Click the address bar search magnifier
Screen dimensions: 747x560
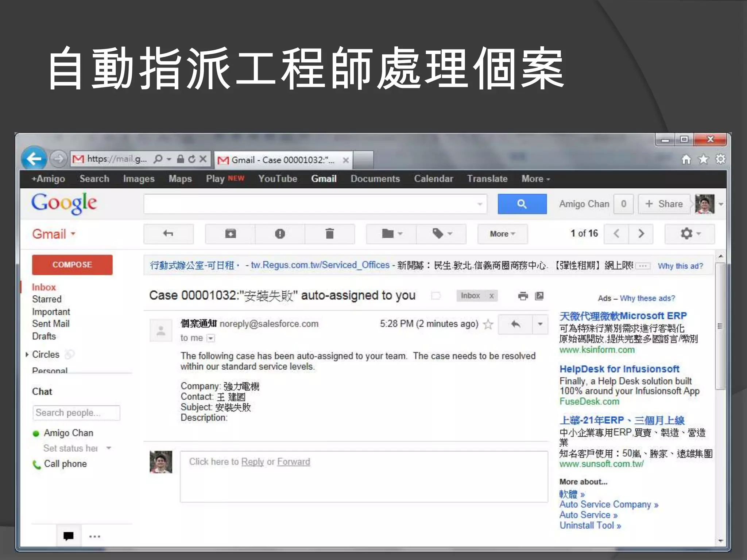tap(158, 159)
